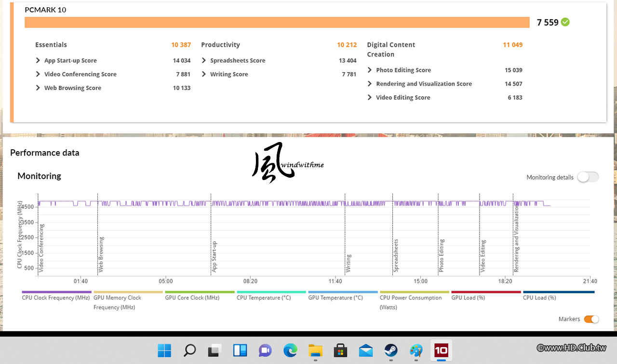The height and width of the screenshot is (364, 617).
Task: Click the orange PCMark 10 score bar
Action: (x=277, y=23)
